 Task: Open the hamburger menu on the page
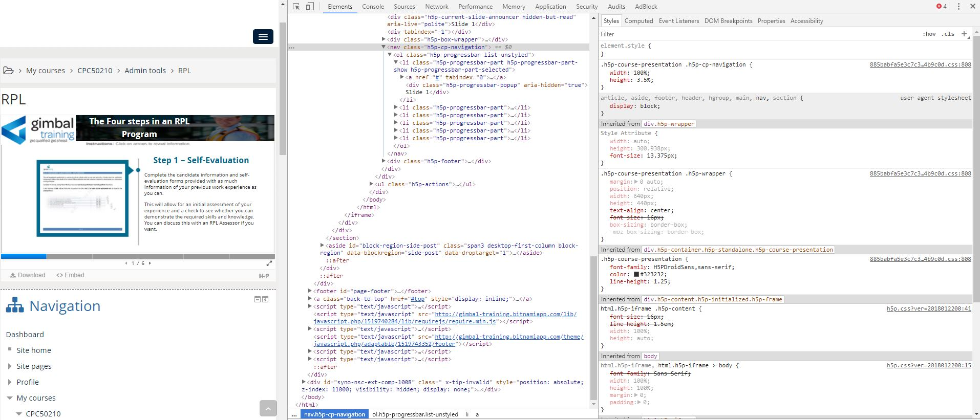tap(263, 37)
